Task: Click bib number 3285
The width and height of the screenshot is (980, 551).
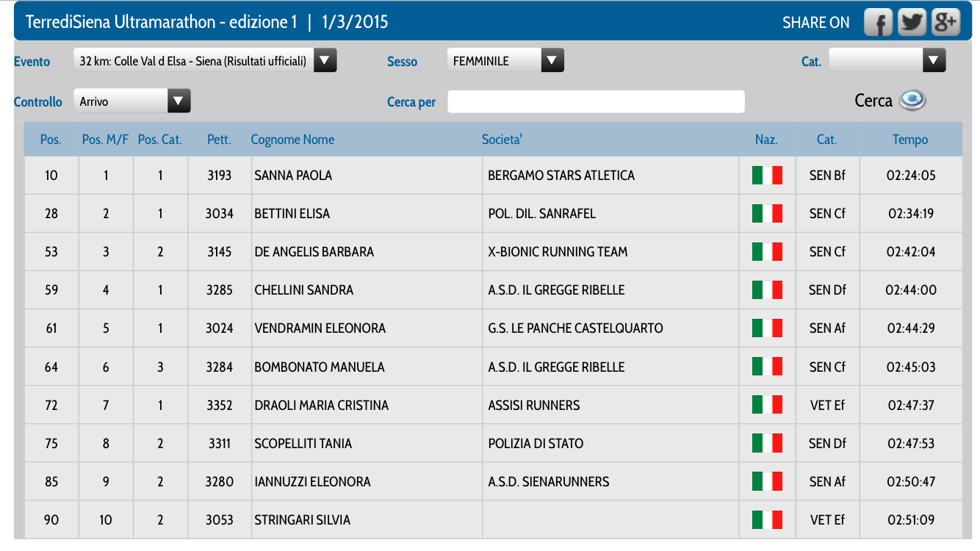Action: 219,290
